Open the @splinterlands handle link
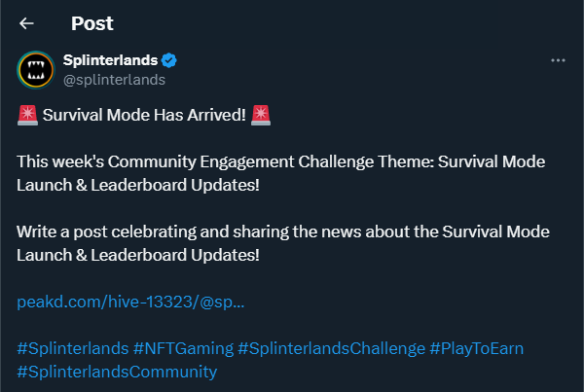The height and width of the screenshot is (392, 584). (x=113, y=80)
